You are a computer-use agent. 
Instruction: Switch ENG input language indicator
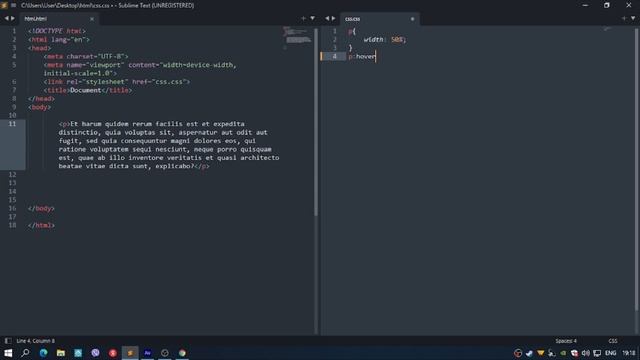(x=611, y=353)
